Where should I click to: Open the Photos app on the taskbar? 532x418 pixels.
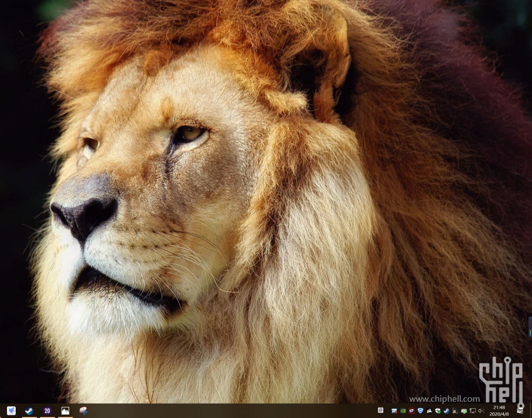(x=65, y=411)
